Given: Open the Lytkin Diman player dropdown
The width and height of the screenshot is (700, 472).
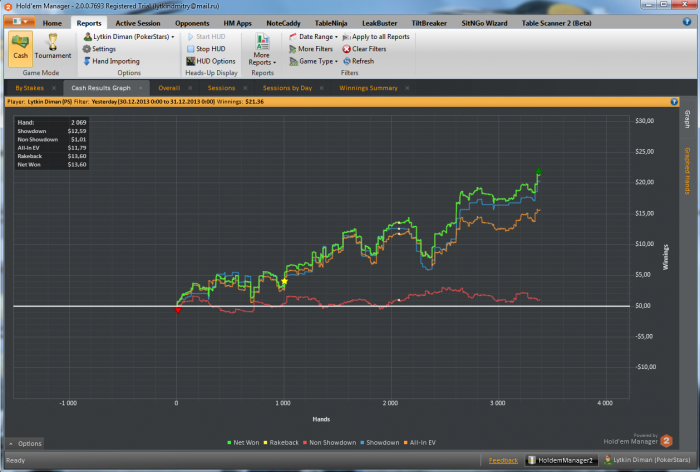Looking at the screenshot, I should 129,37.
